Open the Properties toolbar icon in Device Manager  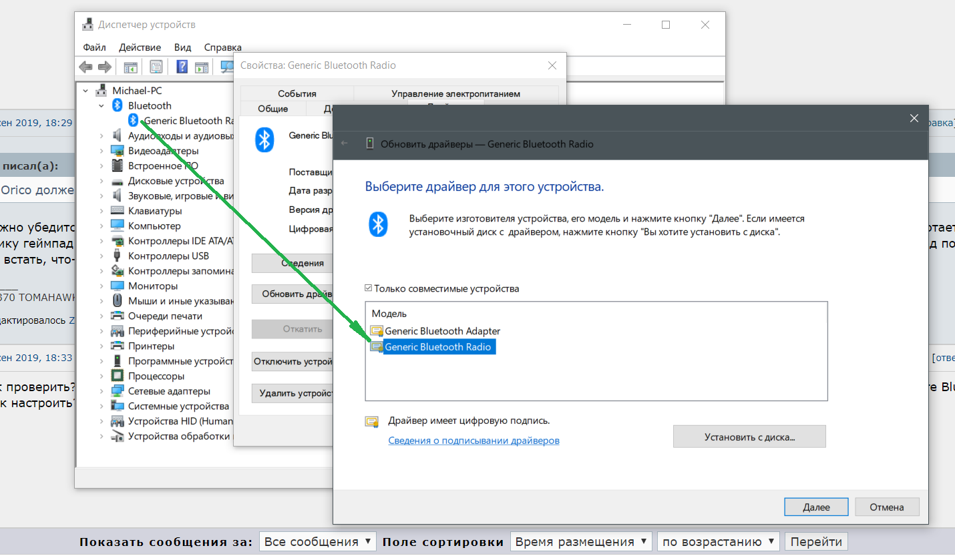tap(156, 67)
